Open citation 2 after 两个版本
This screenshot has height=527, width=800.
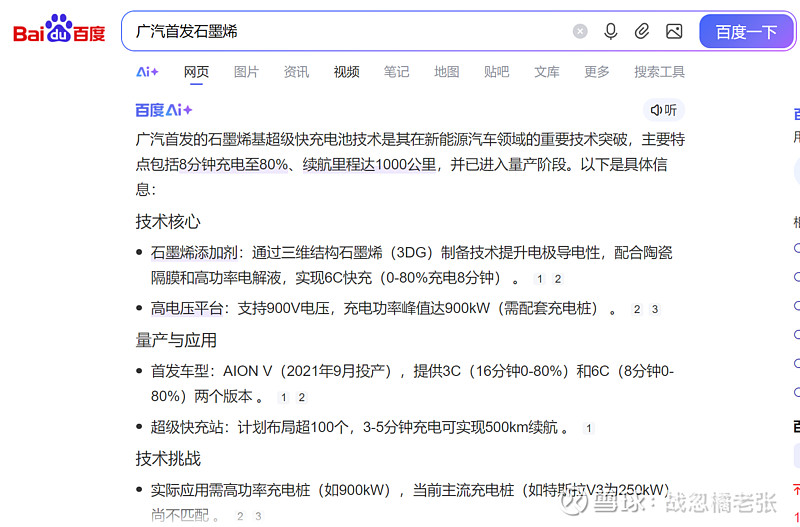click(302, 397)
